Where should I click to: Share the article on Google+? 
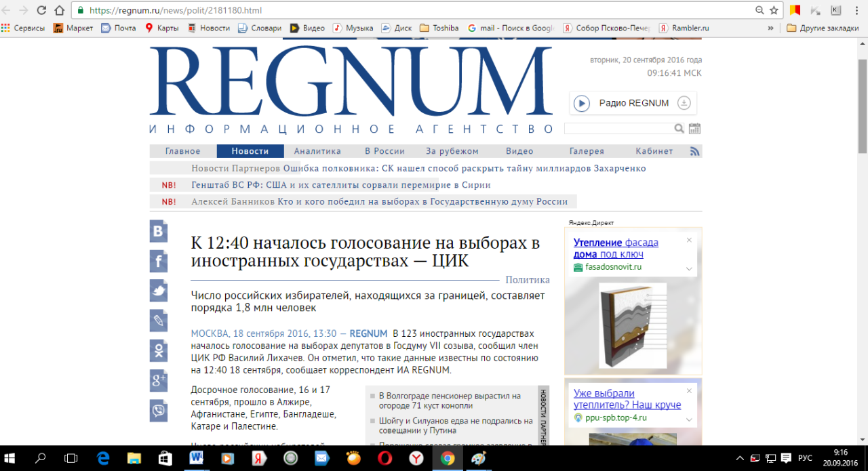[159, 380]
